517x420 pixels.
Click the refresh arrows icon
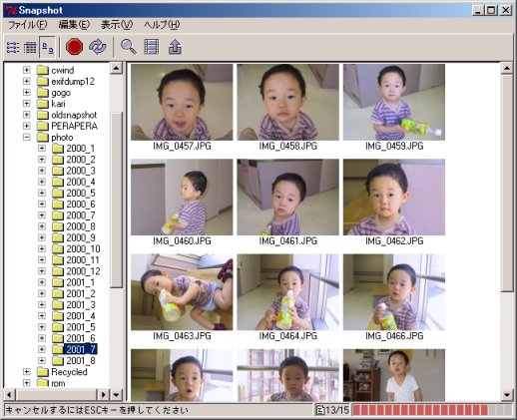98,47
